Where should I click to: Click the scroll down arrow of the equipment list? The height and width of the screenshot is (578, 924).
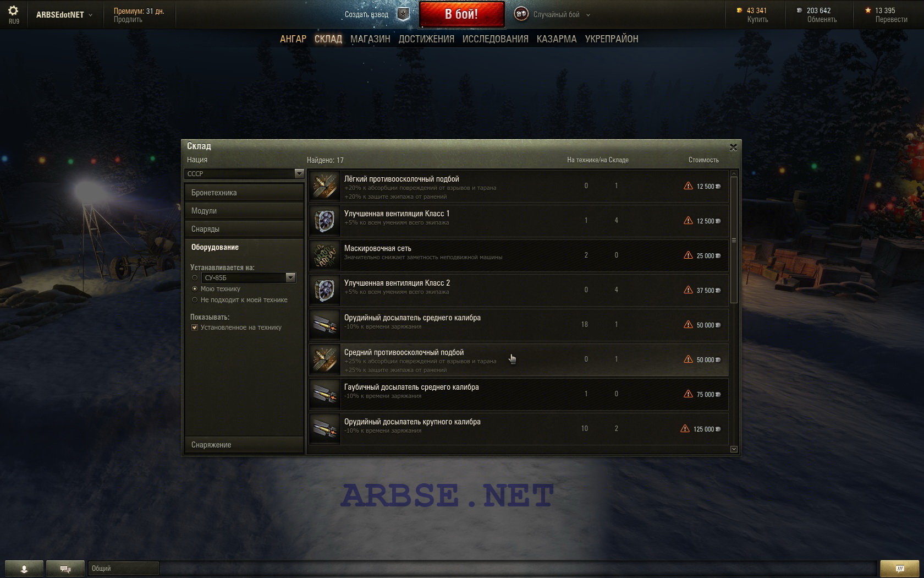coord(734,449)
